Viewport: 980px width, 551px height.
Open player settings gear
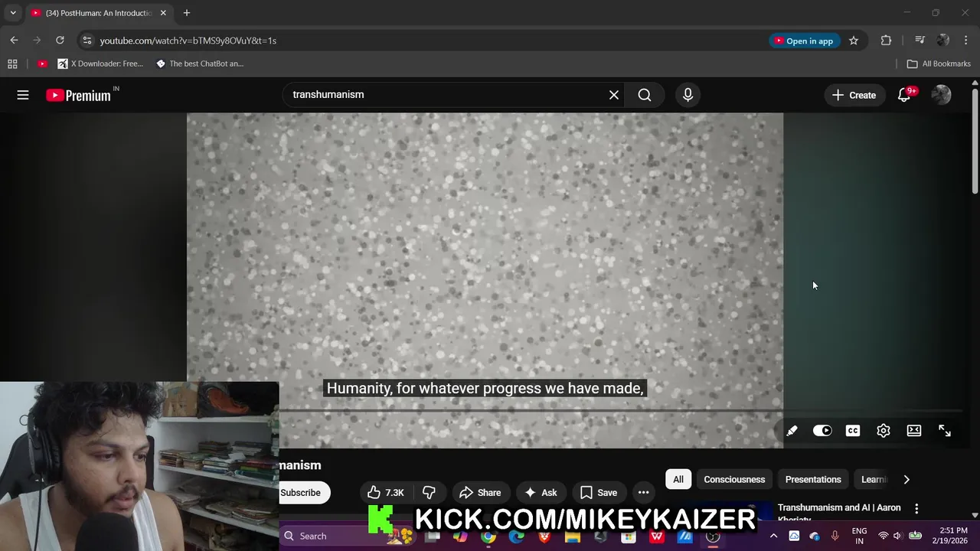pos(884,431)
